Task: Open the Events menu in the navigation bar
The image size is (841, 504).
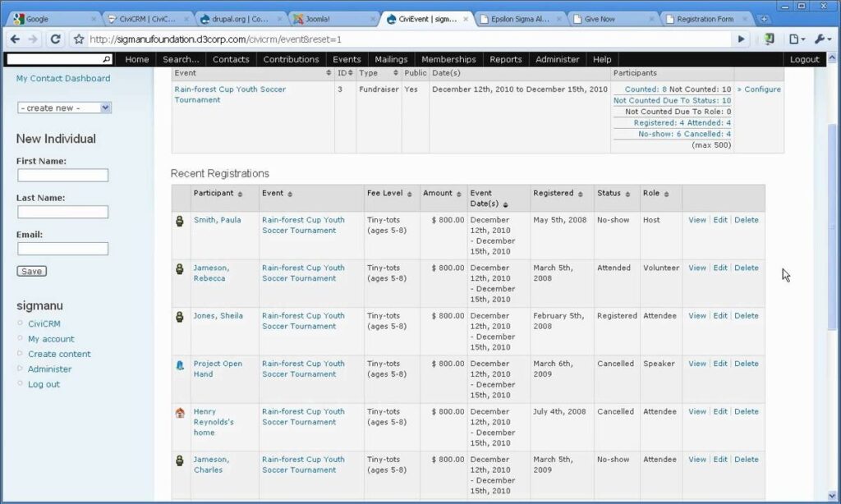Action: point(347,59)
